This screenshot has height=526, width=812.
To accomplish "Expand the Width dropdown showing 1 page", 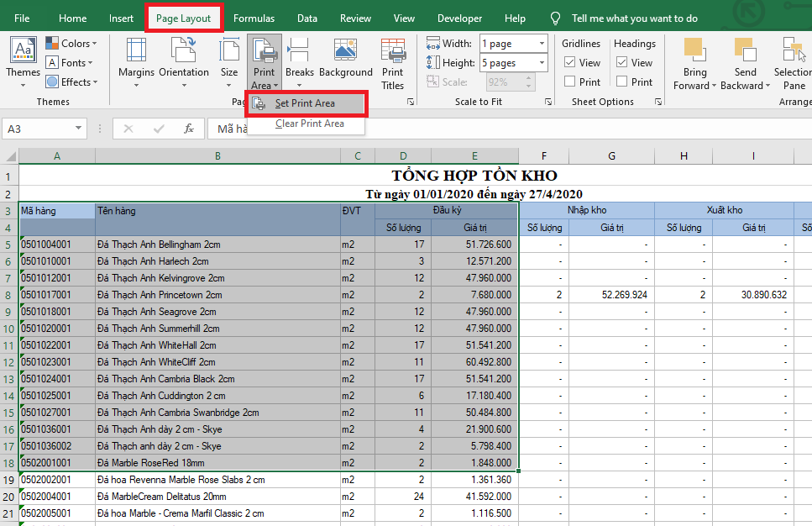I will (x=542, y=44).
